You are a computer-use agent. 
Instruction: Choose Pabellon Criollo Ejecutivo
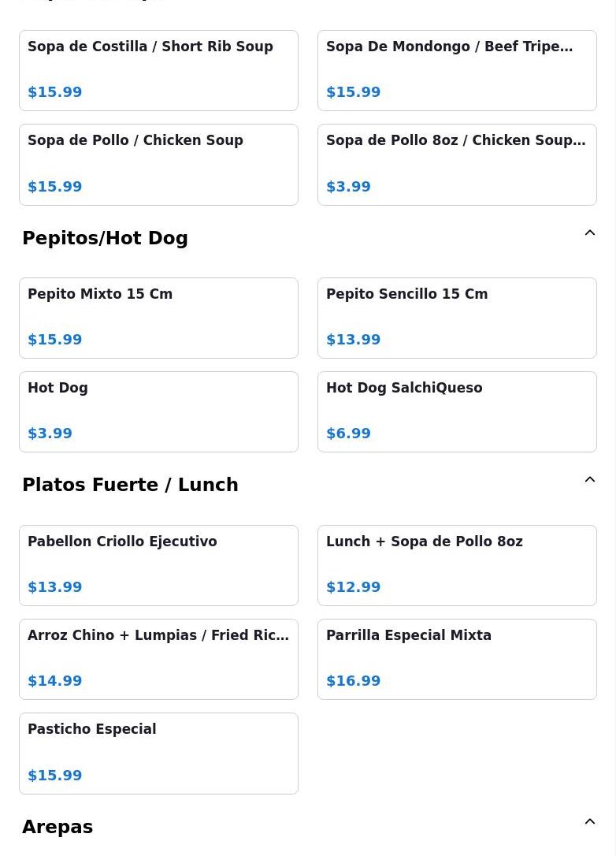[159, 566]
